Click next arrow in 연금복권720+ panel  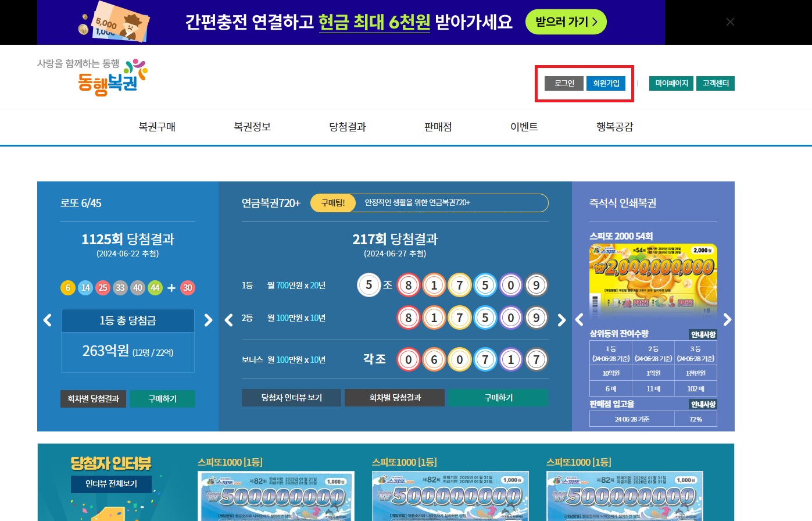click(x=561, y=320)
